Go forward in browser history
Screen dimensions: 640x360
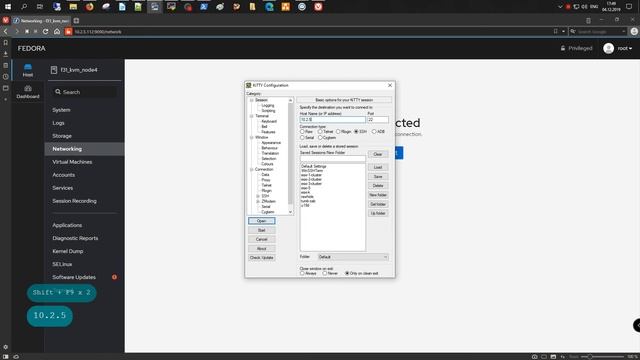click(x=17, y=31)
